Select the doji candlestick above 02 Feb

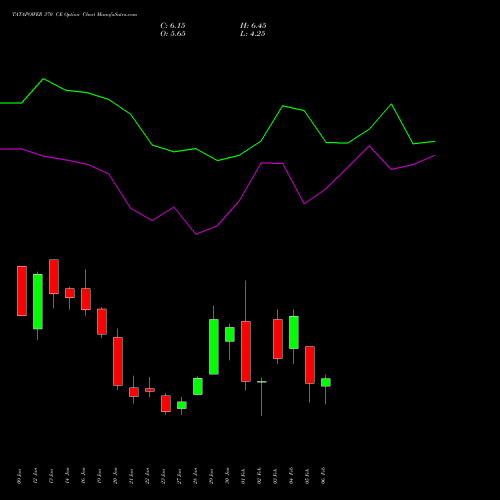click(x=262, y=382)
